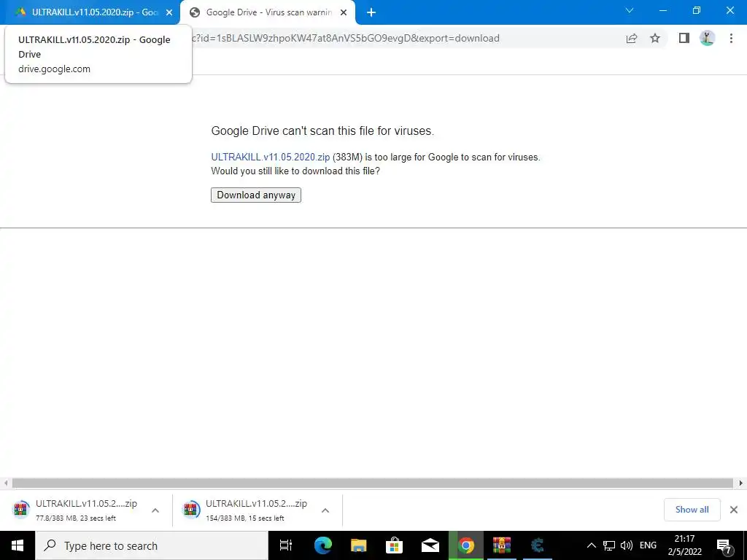Close the downloads bar
The height and width of the screenshot is (560, 747).
click(x=734, y=510)
